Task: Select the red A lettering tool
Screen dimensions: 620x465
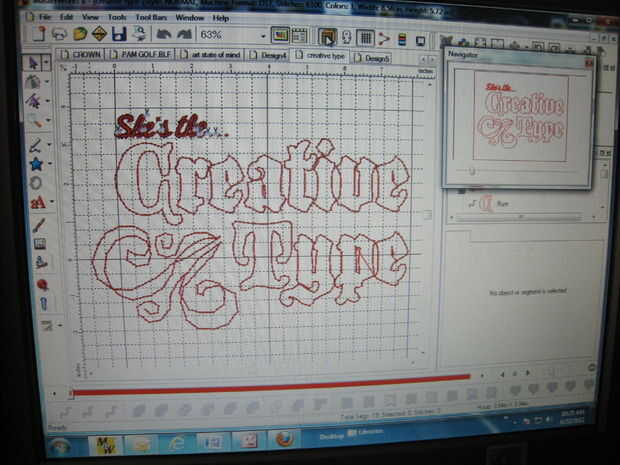Action: click(x=38, y=203)
